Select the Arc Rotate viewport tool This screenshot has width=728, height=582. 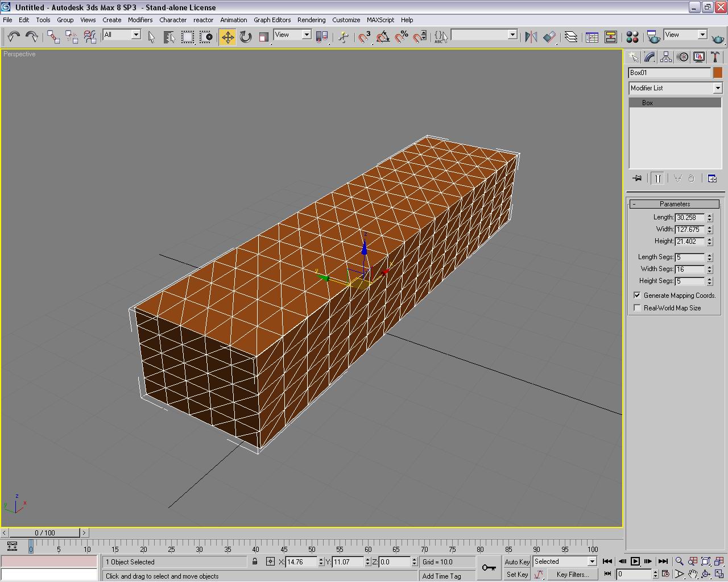click(706, 575)
